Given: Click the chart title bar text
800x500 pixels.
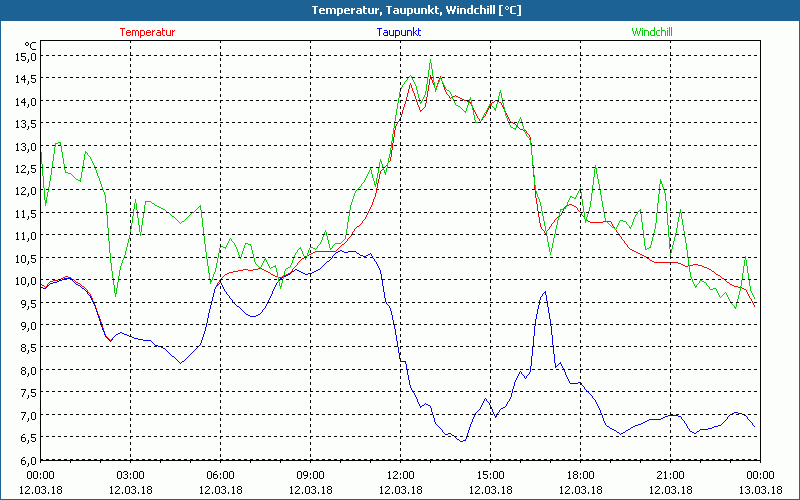Looking at the screenshot, I should 400,10.
